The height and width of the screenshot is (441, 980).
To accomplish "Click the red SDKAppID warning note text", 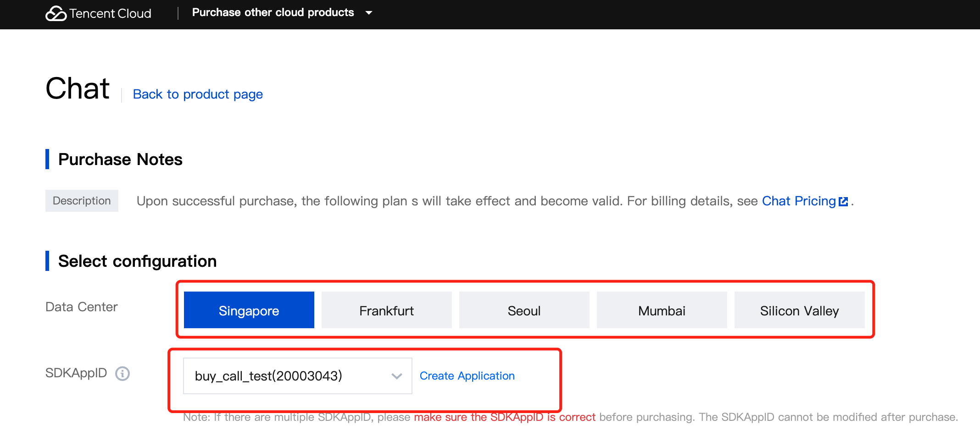I will tap(505, 417).
